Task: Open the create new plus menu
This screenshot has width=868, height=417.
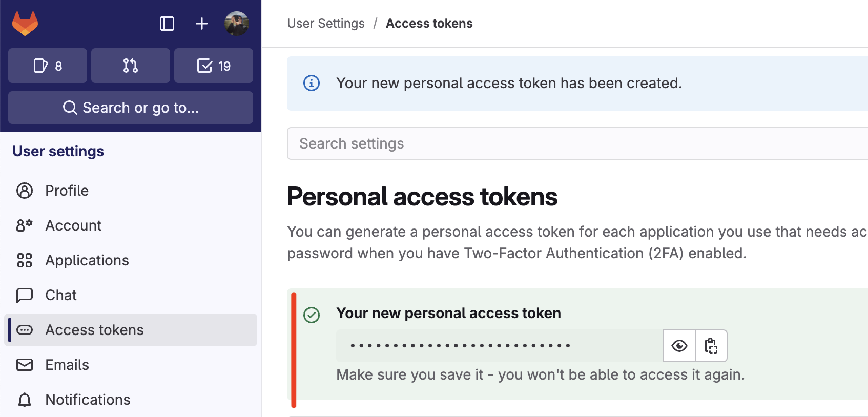Action: pyautogui.click(x=202, y=24)
